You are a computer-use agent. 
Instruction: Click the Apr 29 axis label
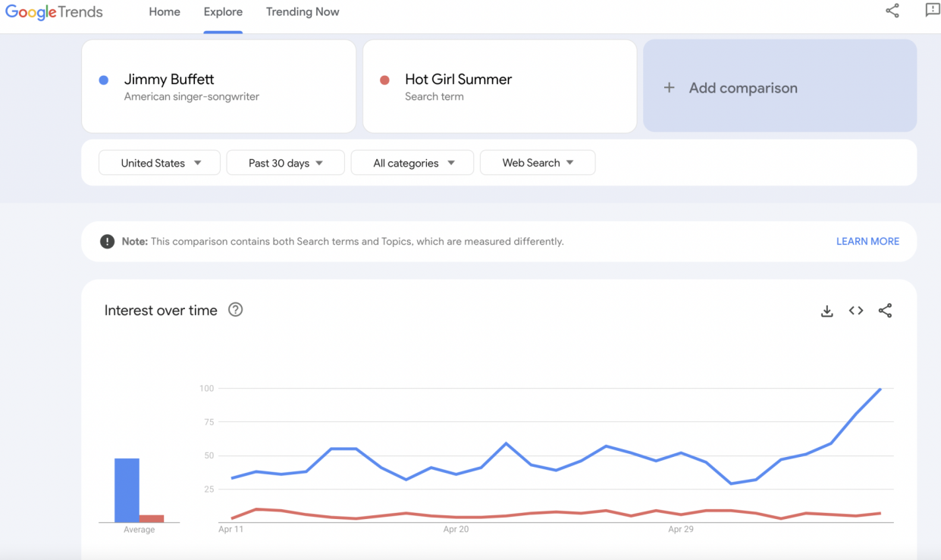pos(681,530)
